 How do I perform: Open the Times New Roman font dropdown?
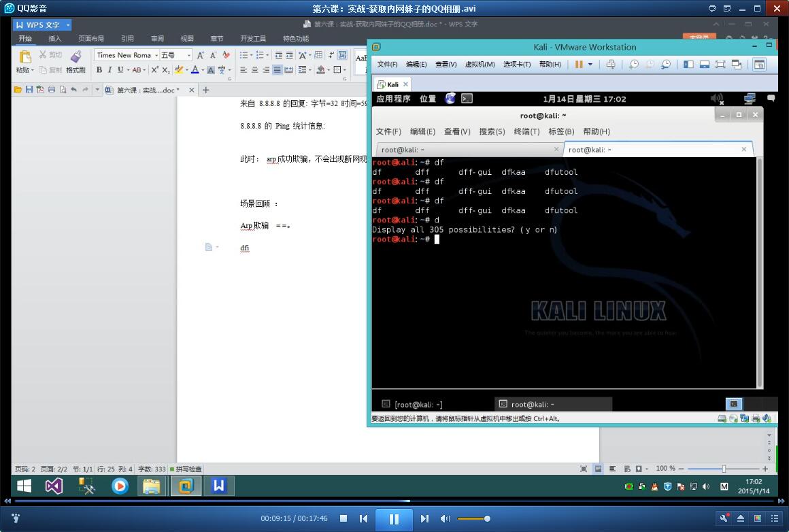156,55
